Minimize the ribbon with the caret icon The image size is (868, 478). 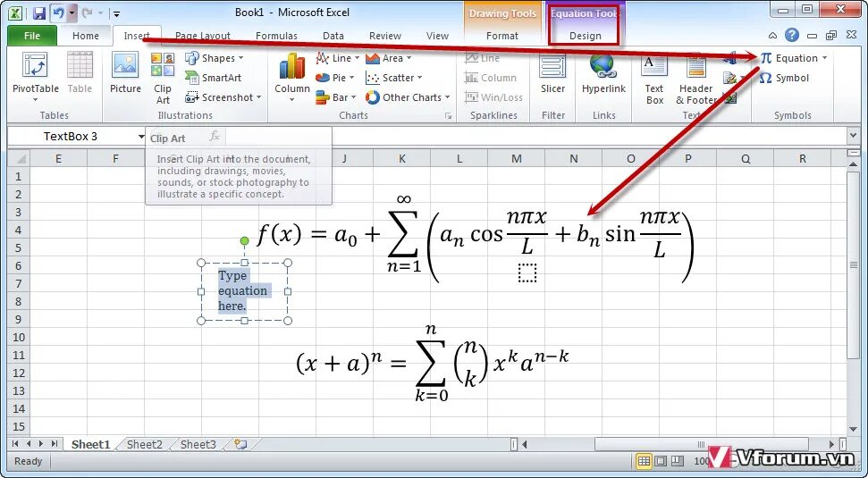(772, 36)
